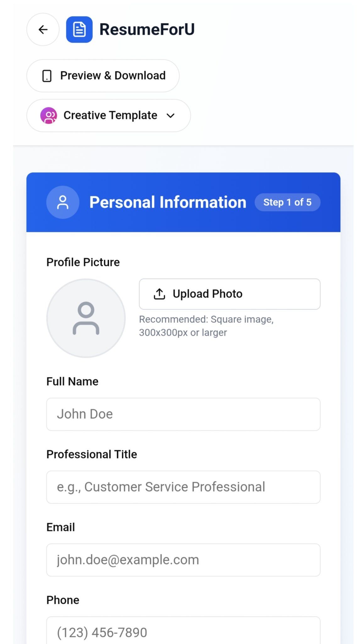Viewport: 362px width, 644px height.
Task: Click the upload arrow icon in Upload Photo
Action: pyautogui.click(x=159, y=294)
